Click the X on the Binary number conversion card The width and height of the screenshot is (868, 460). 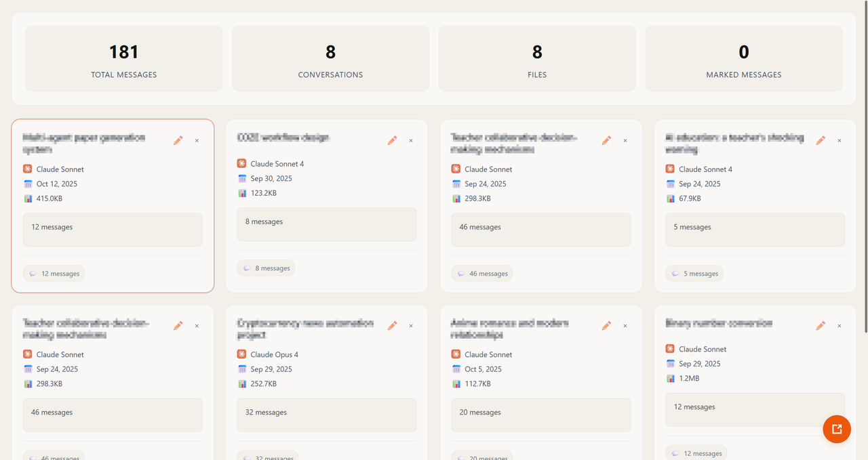point(840,326)
